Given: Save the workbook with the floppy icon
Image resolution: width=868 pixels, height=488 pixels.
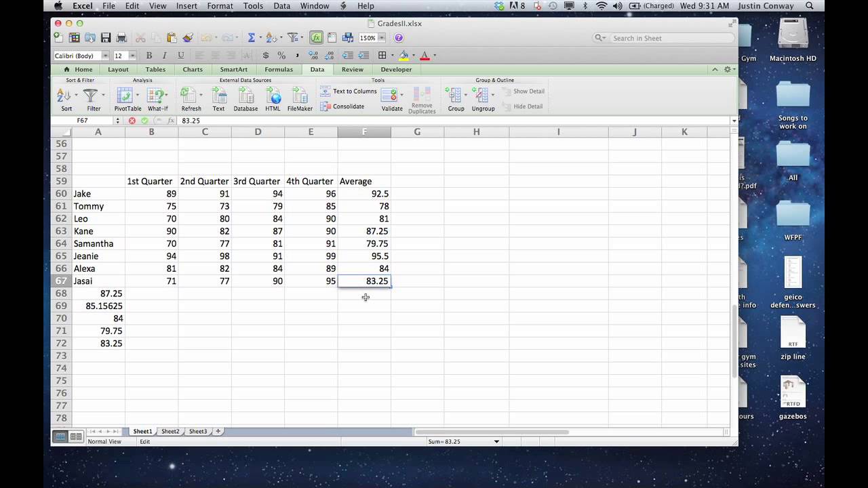Looking at the screenshot, I should coord(106,38).
